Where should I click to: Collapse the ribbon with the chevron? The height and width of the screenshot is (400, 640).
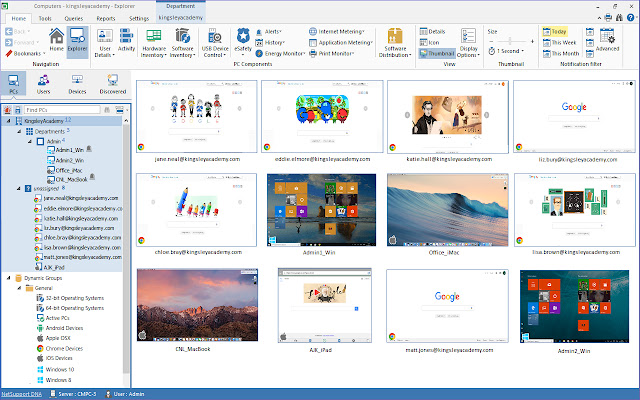(599, 18)
